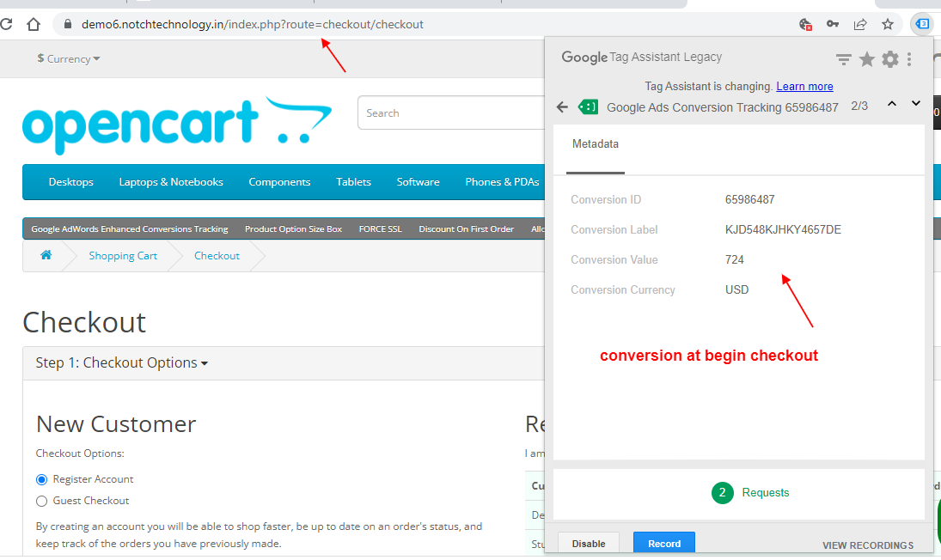Open Tag Assistant settings gear
The image size is (941, 560).
(889, 58)
